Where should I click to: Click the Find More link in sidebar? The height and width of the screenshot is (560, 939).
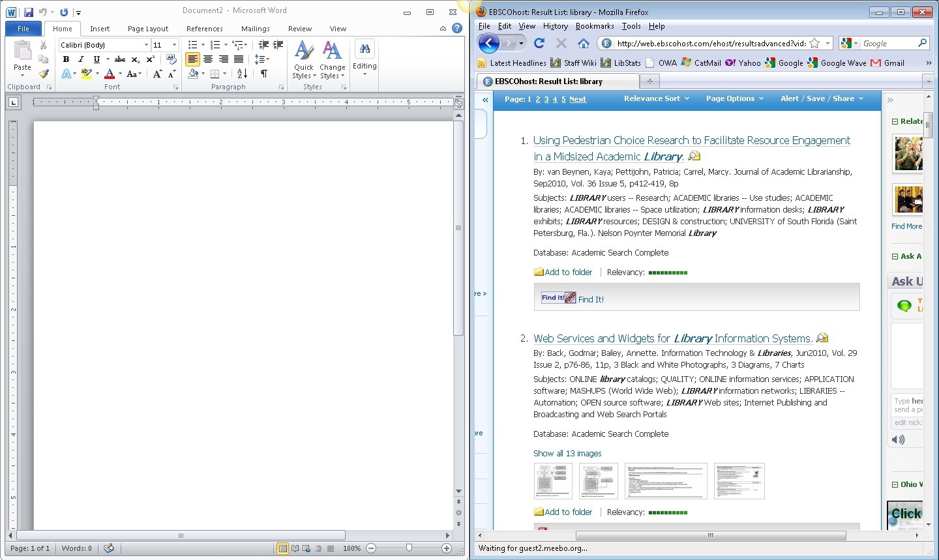907,226
